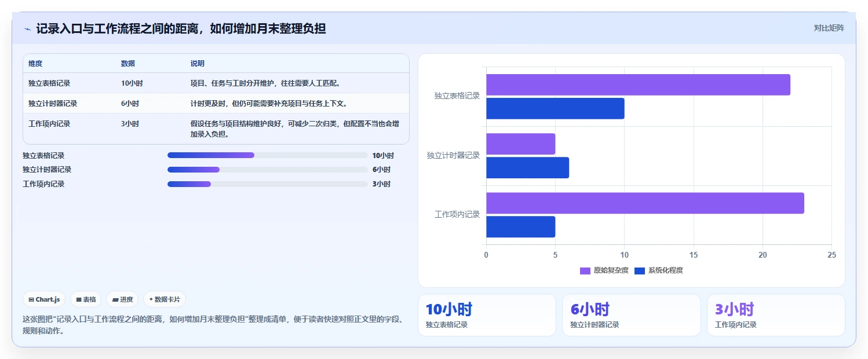Open the 6小时 data card
Viewport: 868px width, 359px height.
[x=631, y=315]
